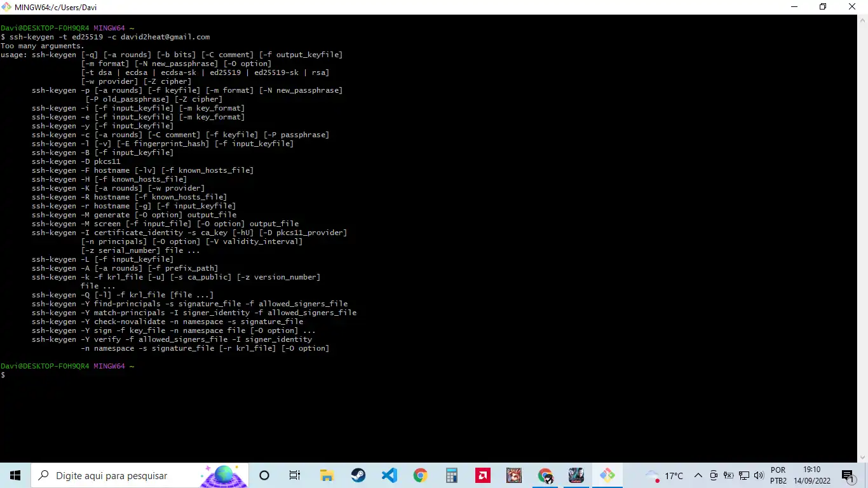Image resolution: width=868 pixels, height=488 pixels.
Task: Open File Explorer from the taskbar
Action: click(327, 475)
